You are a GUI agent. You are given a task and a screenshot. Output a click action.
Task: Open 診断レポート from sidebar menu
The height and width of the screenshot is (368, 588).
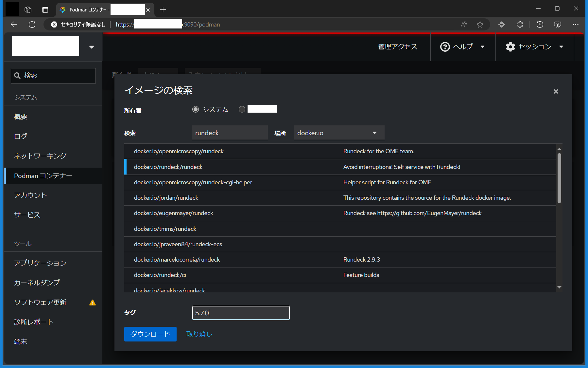click(x=33, y=322)
